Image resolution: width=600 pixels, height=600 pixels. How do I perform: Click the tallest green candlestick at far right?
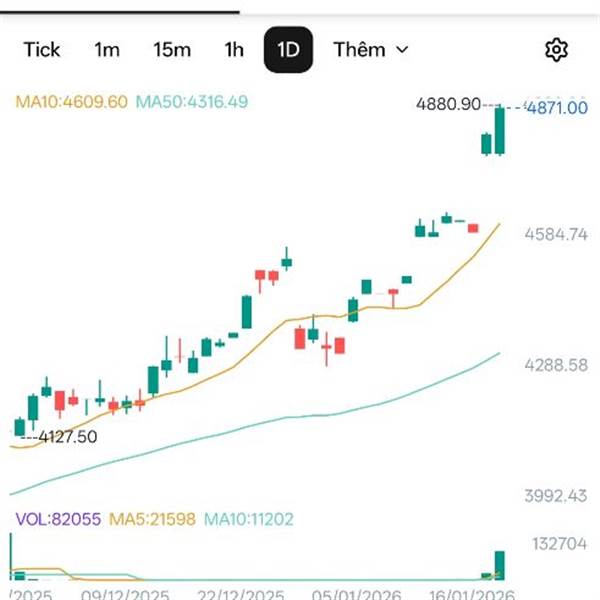500,130
